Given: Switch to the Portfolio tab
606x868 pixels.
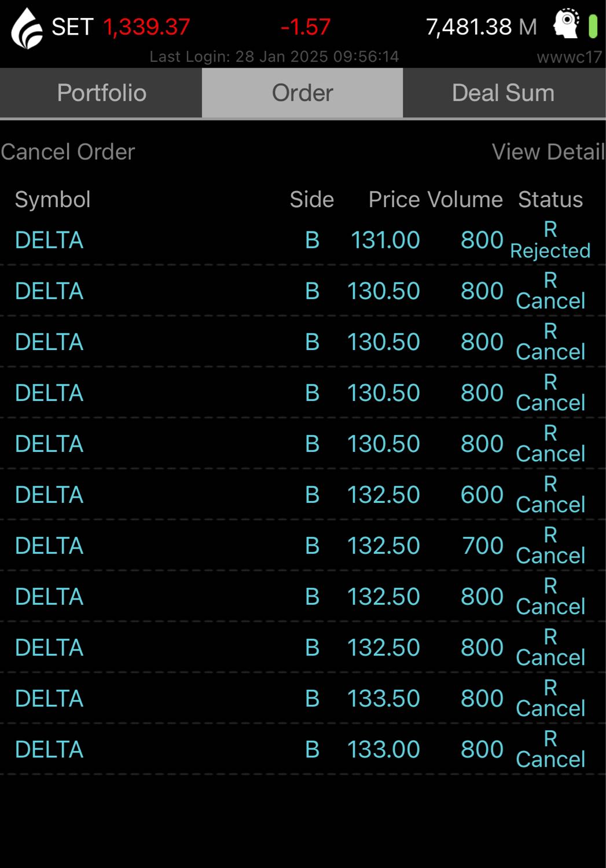Looking at the screenshot, I should (101, 93).
